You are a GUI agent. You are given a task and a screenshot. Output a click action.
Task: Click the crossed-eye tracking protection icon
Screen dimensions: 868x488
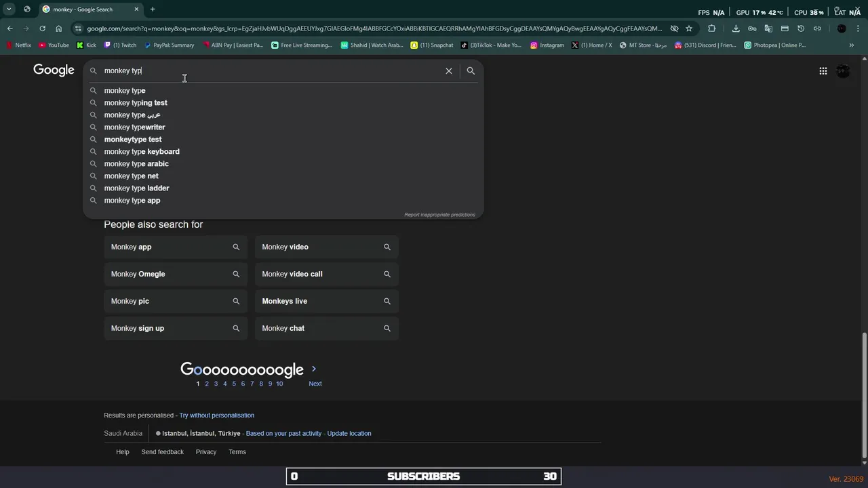[674, 28]
